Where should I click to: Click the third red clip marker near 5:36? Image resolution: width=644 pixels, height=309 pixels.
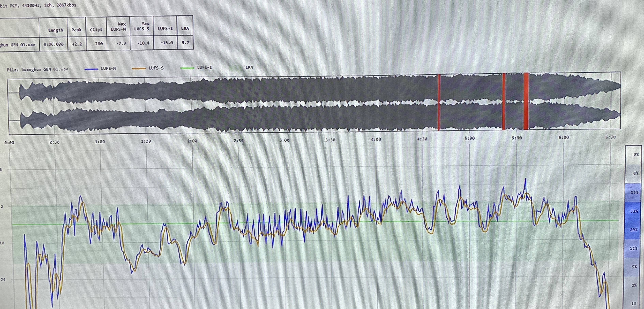(526, 101)
